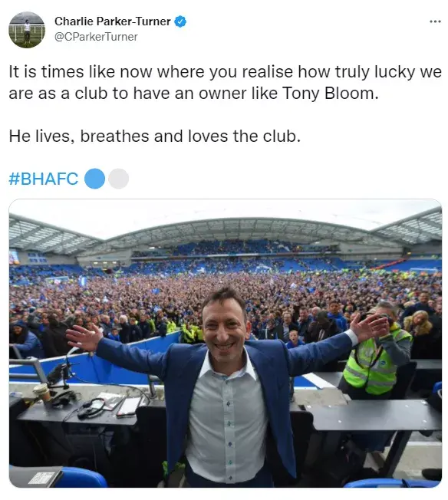Viewport: 448px width, 500px height.
Task: Click the white circle emoji
Action: (x=118, y=179)
